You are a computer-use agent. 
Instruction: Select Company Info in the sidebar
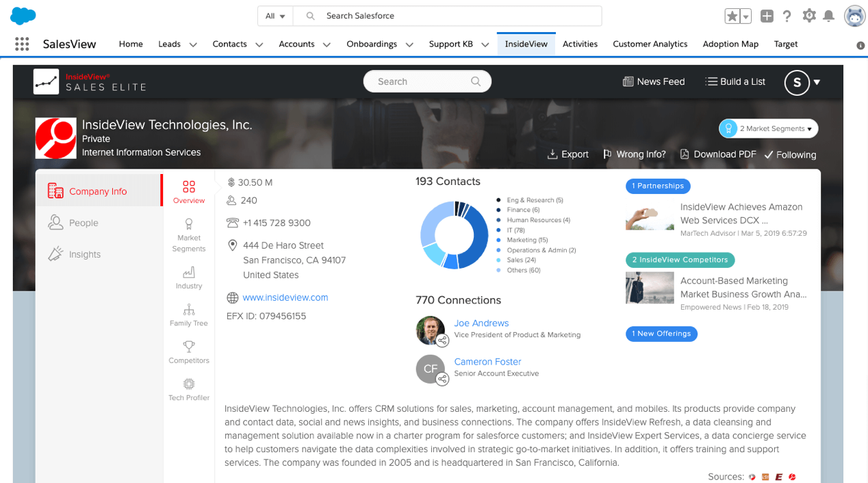98,191
